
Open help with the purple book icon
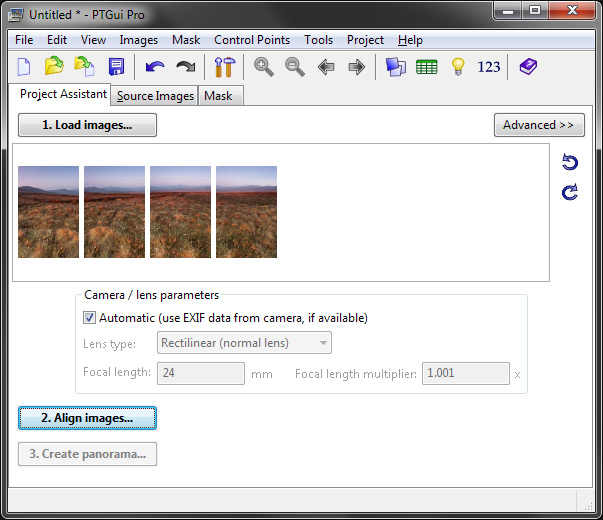click(528, 67)
